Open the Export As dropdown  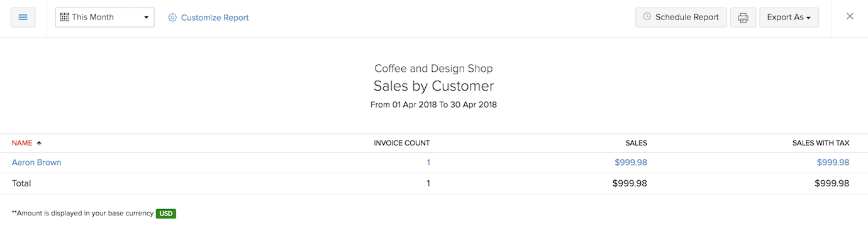pos(789,18)
